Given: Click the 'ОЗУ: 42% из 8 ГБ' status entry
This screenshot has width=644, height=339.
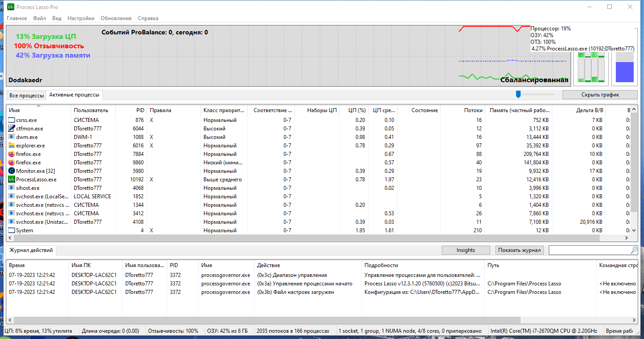Looking at the screenshot, I should tap(228, 331).
